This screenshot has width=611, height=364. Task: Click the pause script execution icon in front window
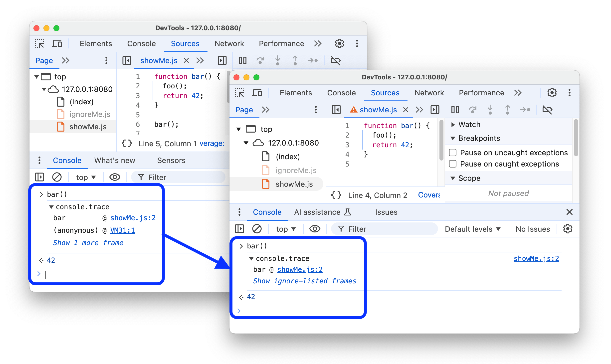click(x=455, y=110)
